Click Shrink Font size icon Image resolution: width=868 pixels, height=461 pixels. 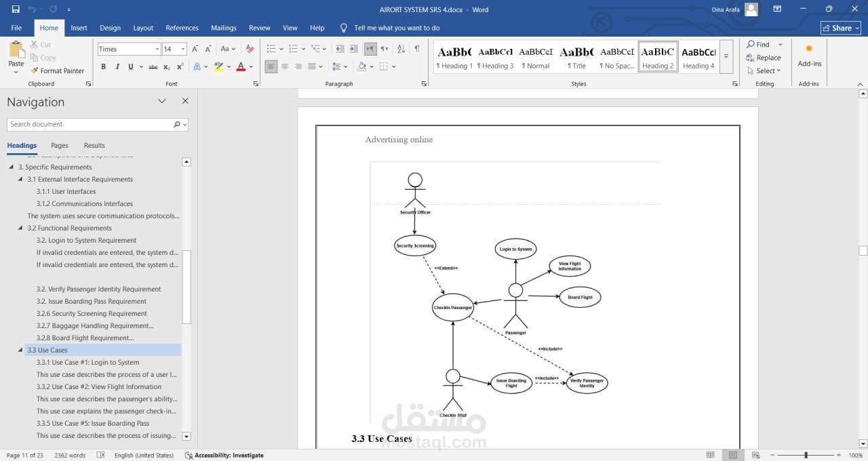(210, 49)
